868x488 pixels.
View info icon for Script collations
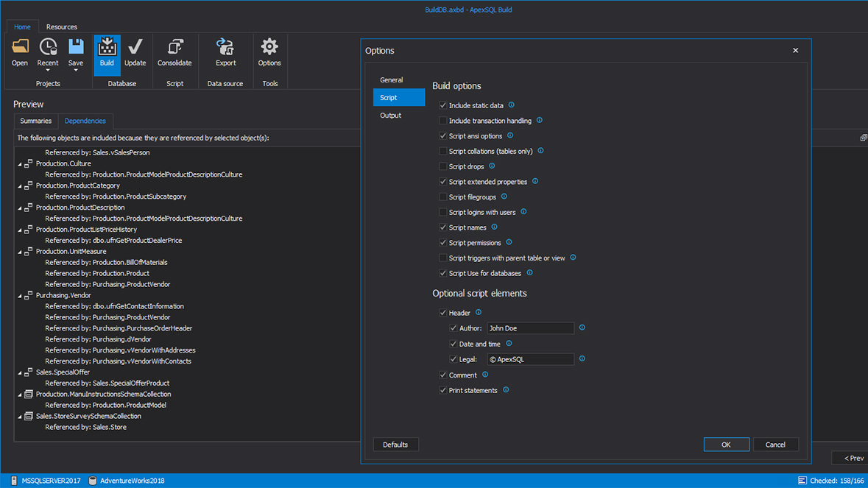(541, 150)
